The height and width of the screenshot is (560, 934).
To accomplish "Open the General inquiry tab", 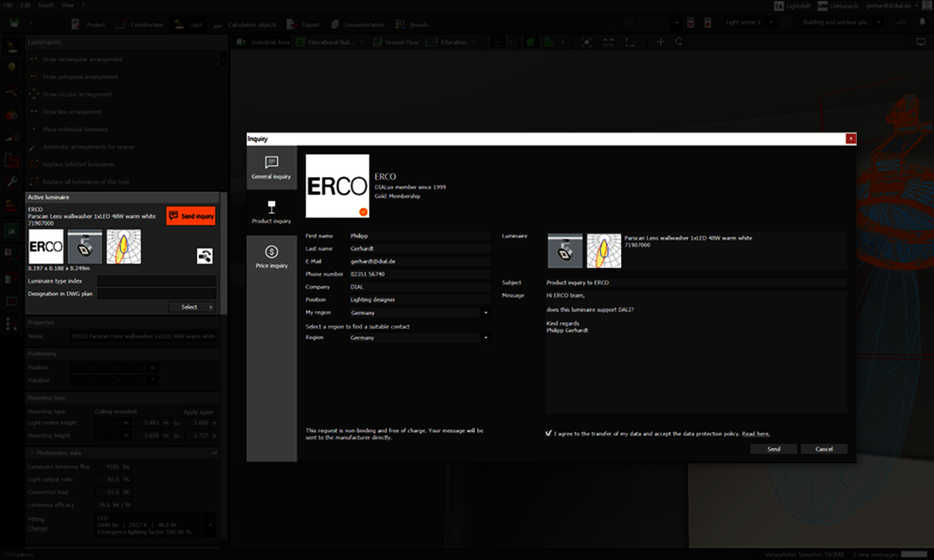I will pos(271,168).
